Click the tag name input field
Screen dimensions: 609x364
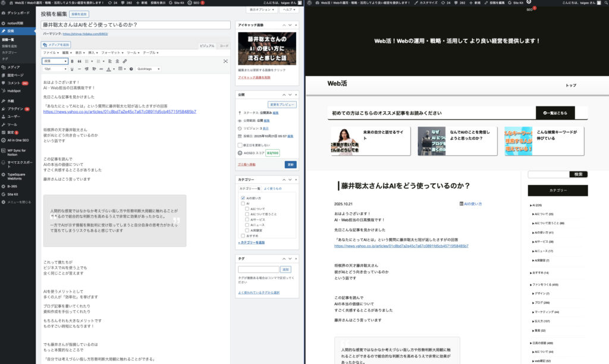click(258, 269)
